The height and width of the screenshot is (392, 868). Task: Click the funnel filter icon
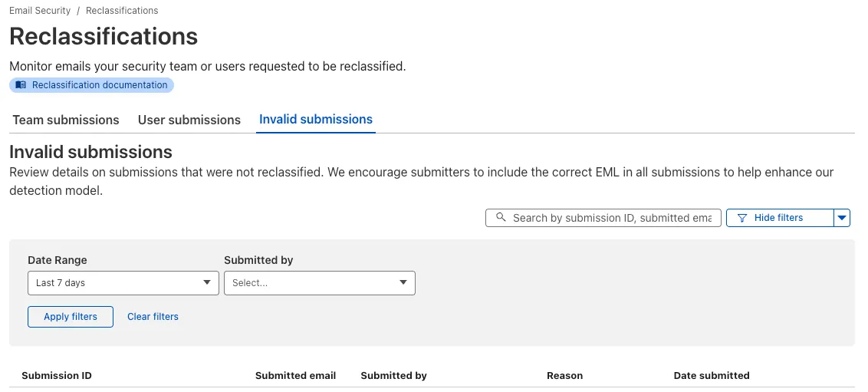[741, 218]
